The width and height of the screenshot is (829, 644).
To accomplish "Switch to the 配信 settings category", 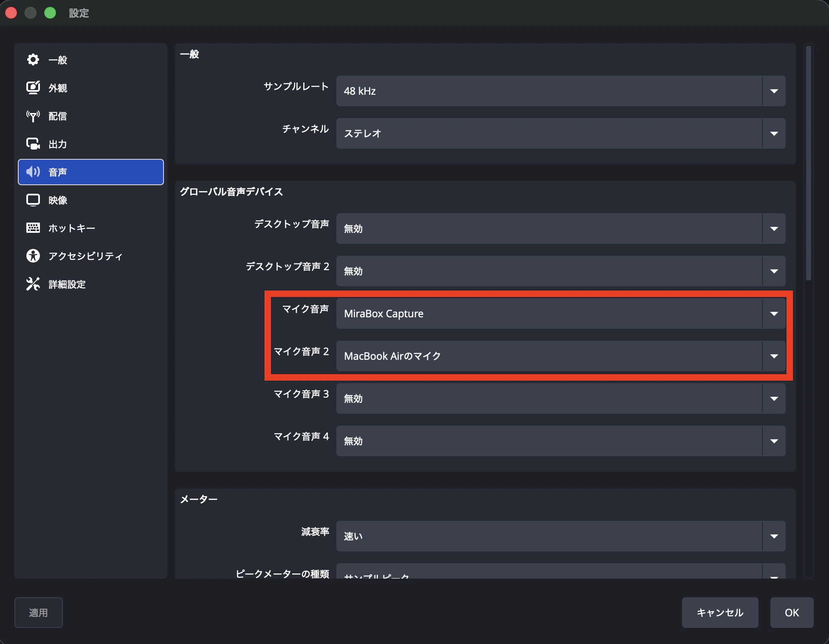I will pyautogui.click(x=91, y=116).
